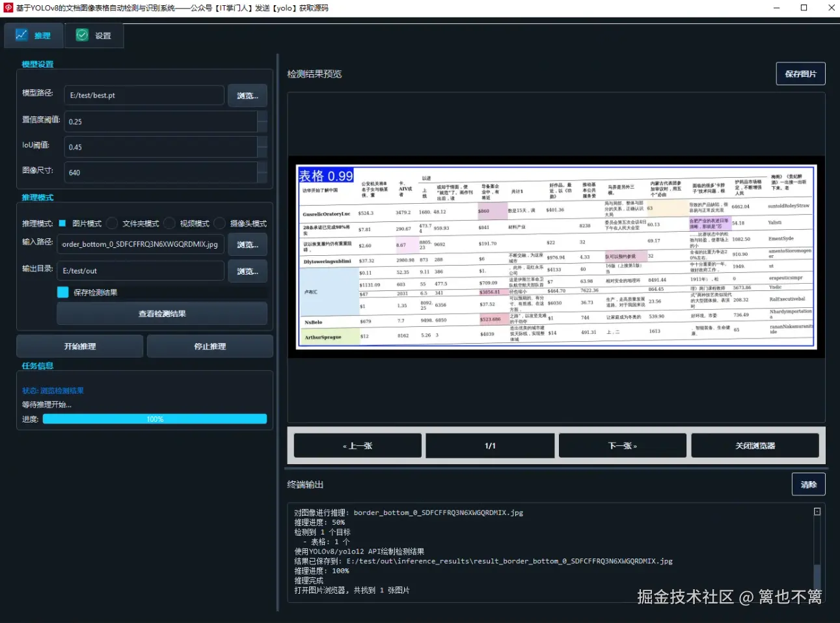Open the 设置 tab

[94, 36]
